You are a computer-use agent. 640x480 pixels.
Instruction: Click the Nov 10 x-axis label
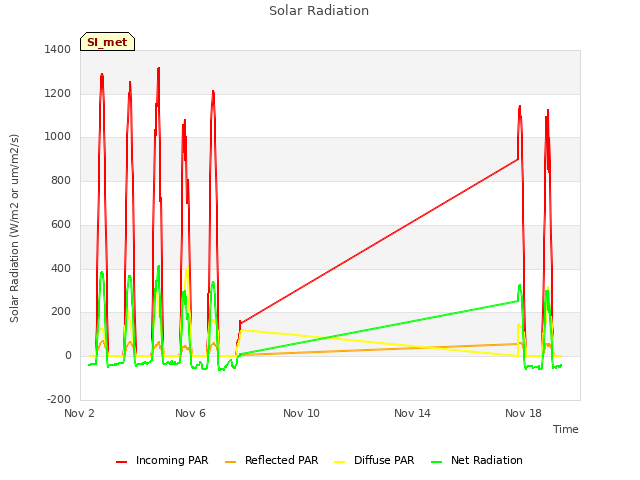point(301,413)
